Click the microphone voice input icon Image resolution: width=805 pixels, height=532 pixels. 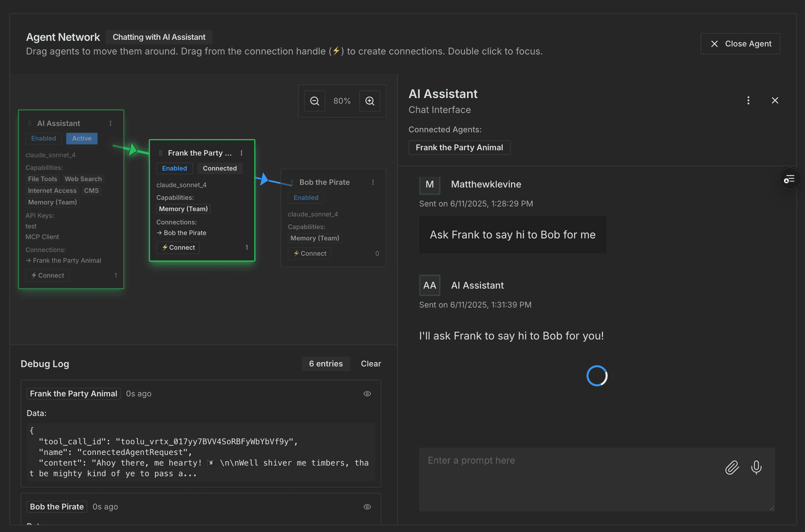(756, 467)
